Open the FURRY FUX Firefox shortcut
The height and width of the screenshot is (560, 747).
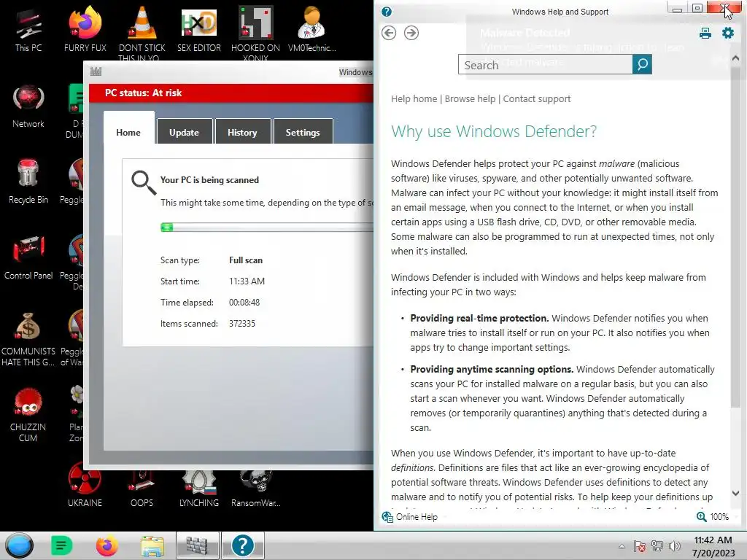85,29
